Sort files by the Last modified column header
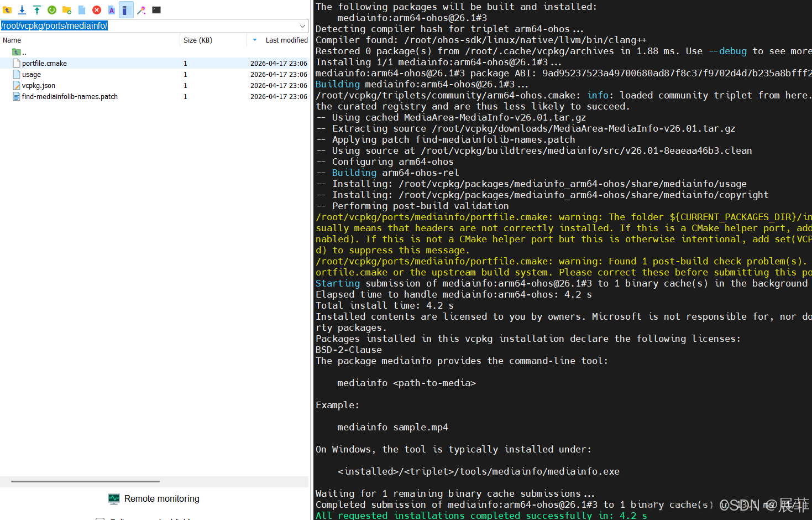The height and width of the screenshot is (520, 812). [x=286, y=40]
